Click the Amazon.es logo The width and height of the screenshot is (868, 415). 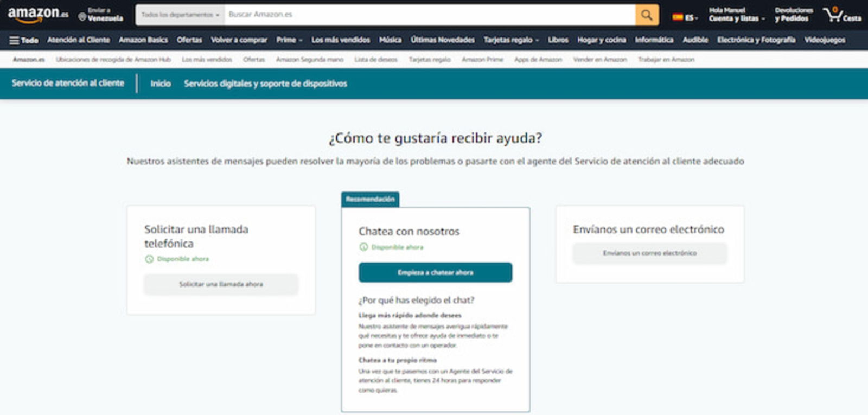tap(38, 15)
